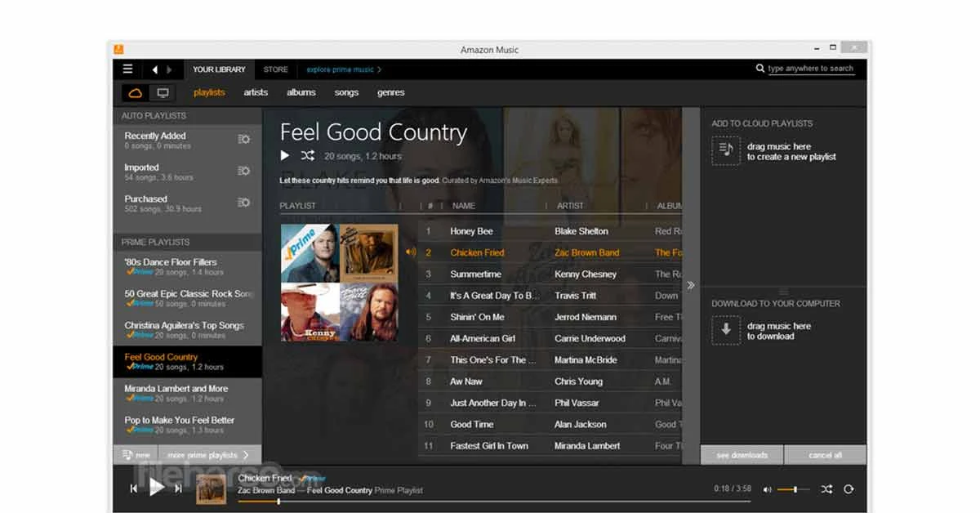Viewport: 980px width, 513px height.
Task: Click the download arrow icon under DOWNLOAD TO YOUR COMPUTER
Action: [726, 330]
